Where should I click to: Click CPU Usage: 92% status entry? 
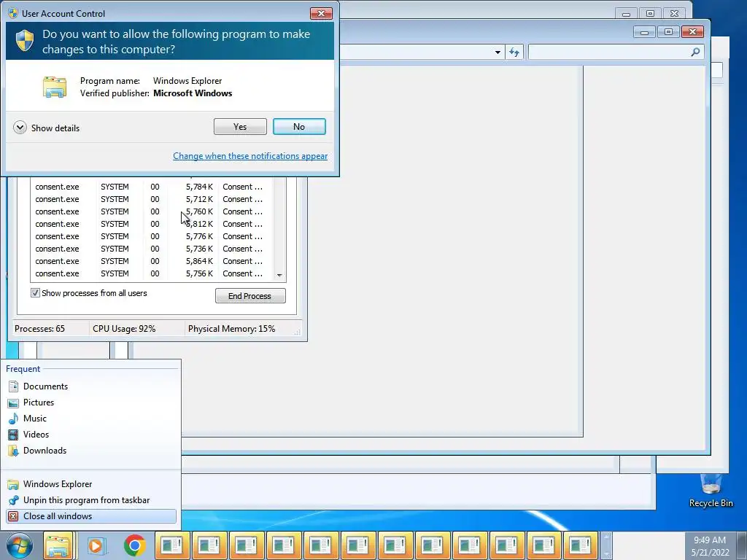[x=124, y=329]
